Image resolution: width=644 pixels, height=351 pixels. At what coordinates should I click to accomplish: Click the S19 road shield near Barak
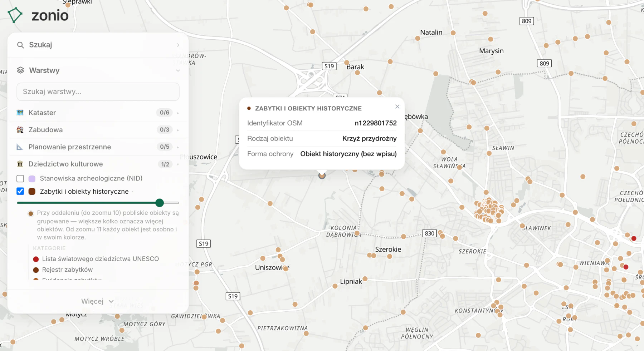(329, 66)
